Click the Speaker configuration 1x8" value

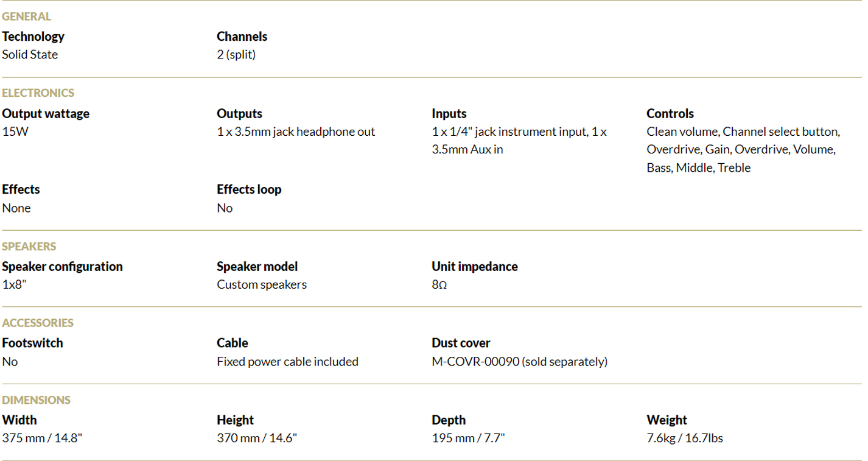[x=15, y=284]
